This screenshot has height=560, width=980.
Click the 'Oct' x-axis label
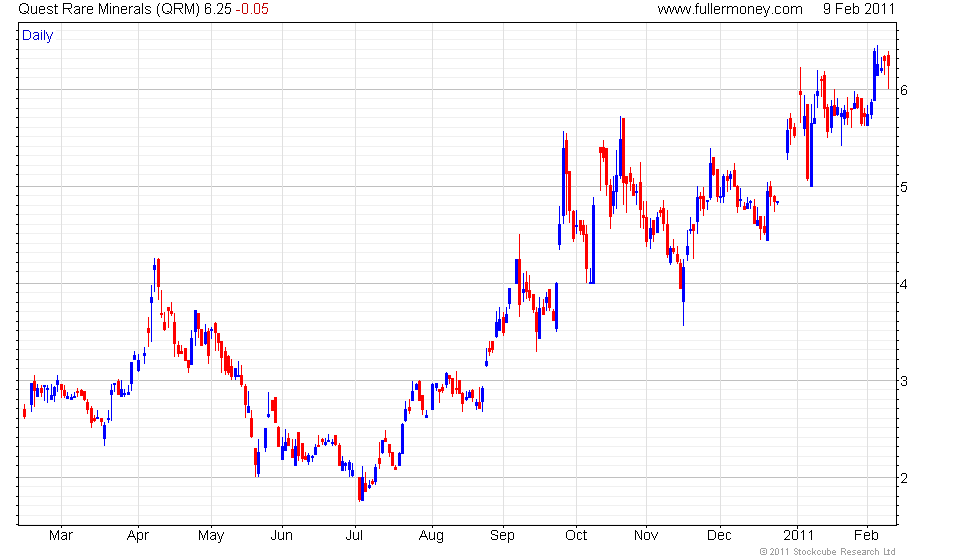(576, 536)
